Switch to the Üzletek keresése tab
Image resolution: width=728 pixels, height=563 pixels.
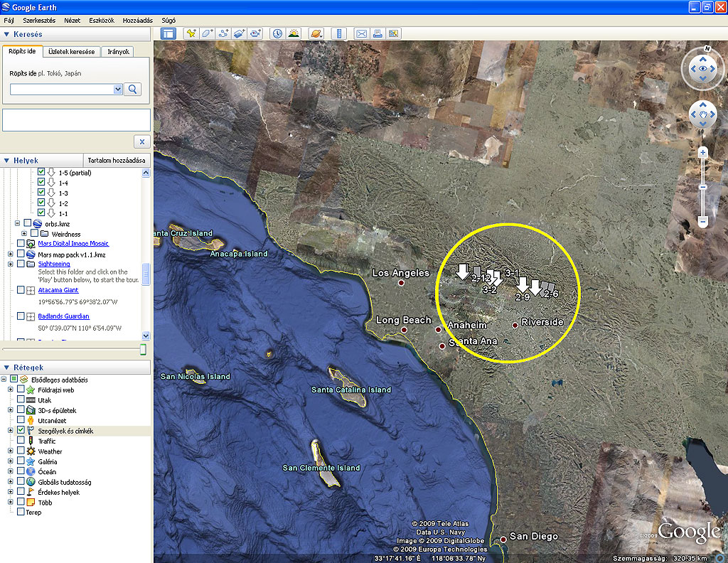point(72,51)
